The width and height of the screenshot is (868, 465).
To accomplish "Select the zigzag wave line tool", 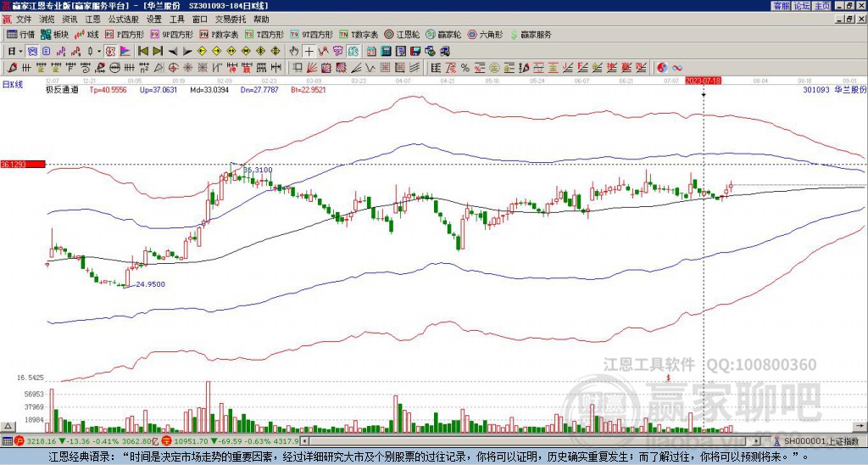I will point(370,68).
